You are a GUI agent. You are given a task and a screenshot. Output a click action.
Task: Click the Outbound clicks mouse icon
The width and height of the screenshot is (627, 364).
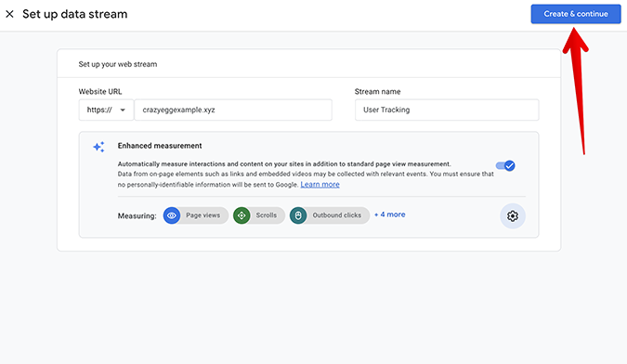298,215
